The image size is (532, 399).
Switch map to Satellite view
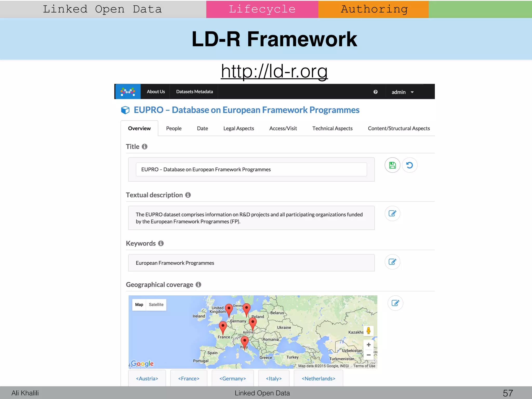pyautogui.click(x=156, y=304)
